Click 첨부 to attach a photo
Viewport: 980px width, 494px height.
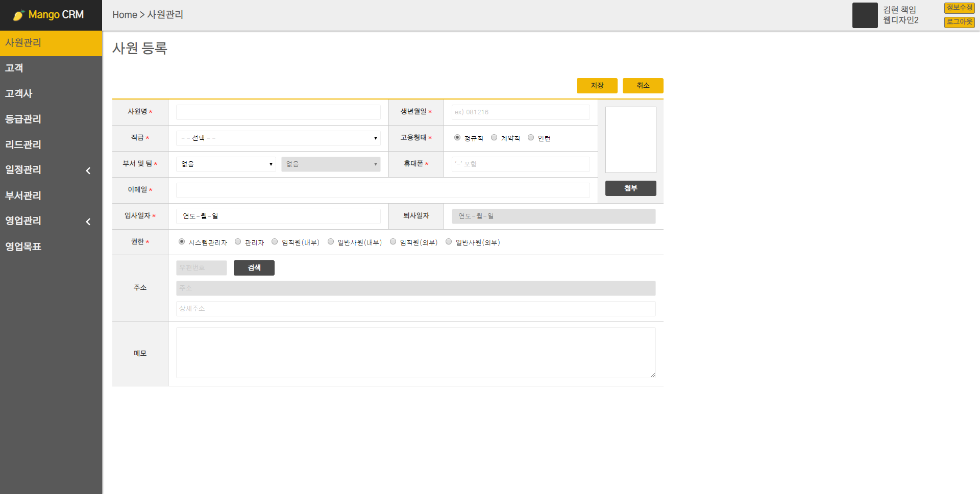(630, 188)
